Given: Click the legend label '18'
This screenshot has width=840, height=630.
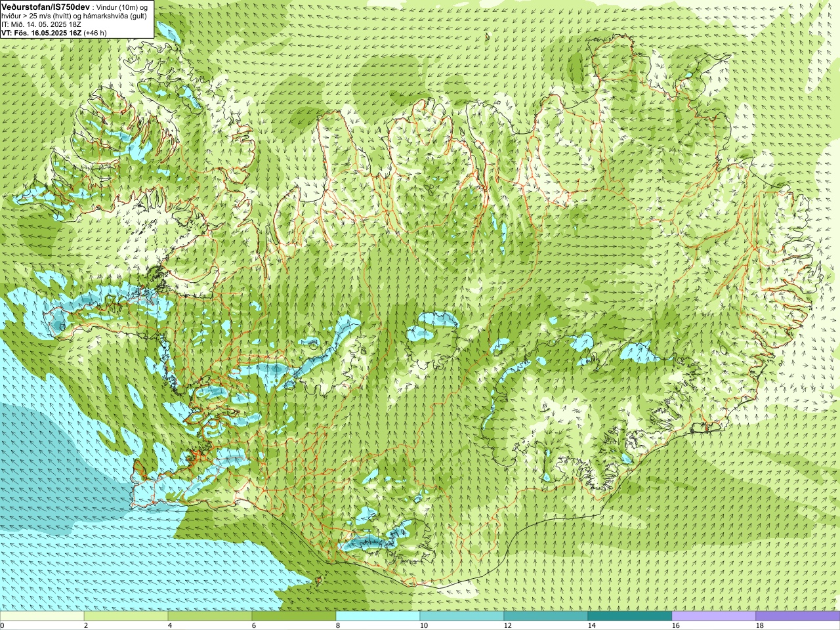Looking at the screenshot, I should pyautogui.click(x=759, y=625).
